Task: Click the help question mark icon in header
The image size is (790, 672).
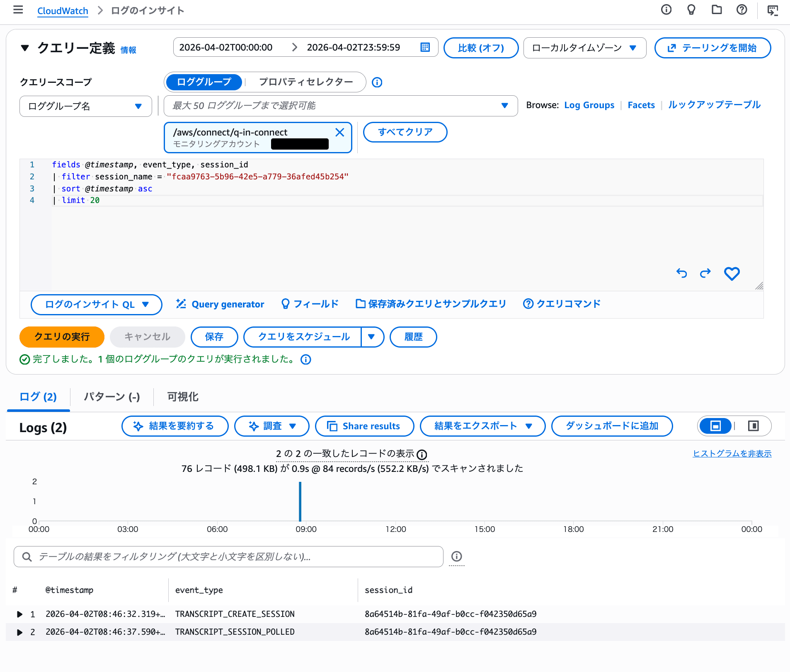Action: tap(742, 10)
